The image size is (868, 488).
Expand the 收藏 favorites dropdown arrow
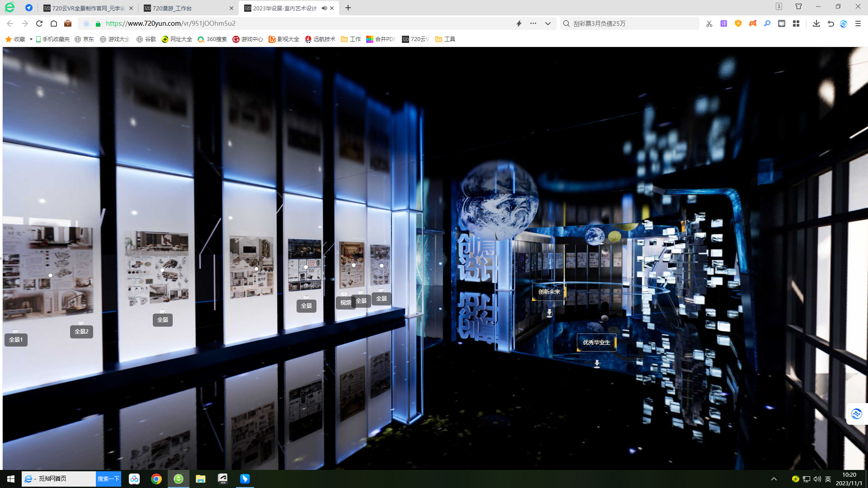pos(31,39)
